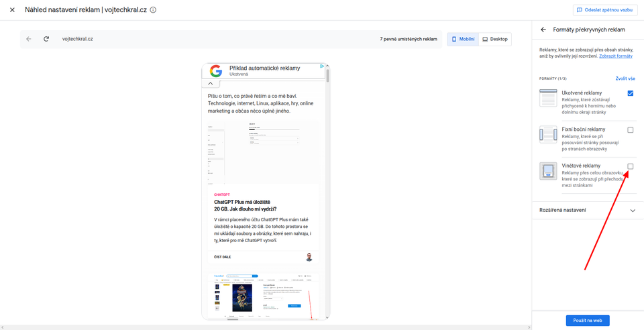Click Zvolit vše to select all formats

pyautogui.click(x=625, y=78)
